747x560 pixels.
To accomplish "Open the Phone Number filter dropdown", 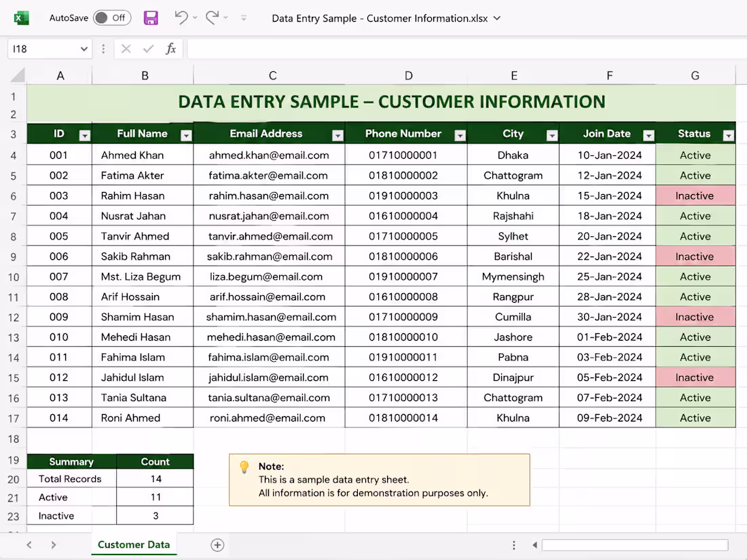I will tap(460, 136).
